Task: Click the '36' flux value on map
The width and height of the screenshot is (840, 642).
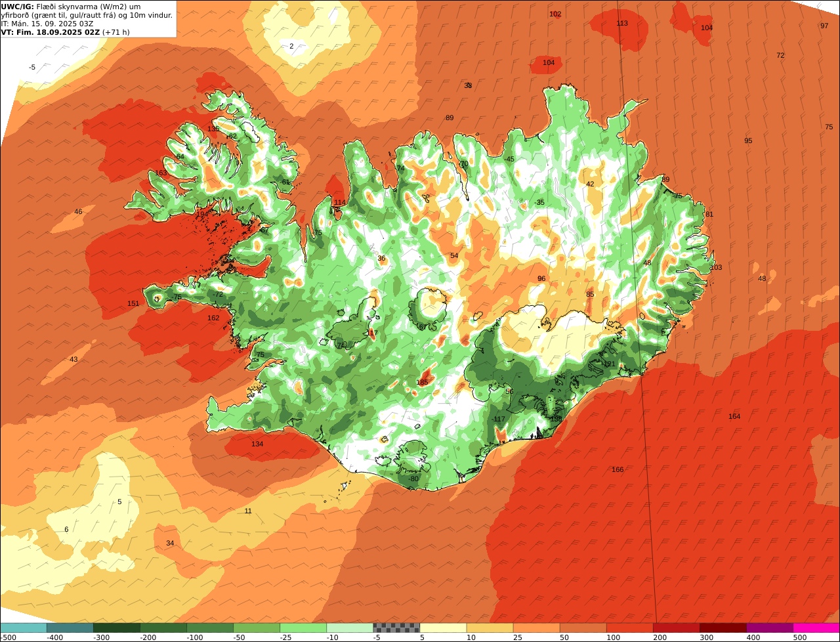Action: [x=381, y=258]
